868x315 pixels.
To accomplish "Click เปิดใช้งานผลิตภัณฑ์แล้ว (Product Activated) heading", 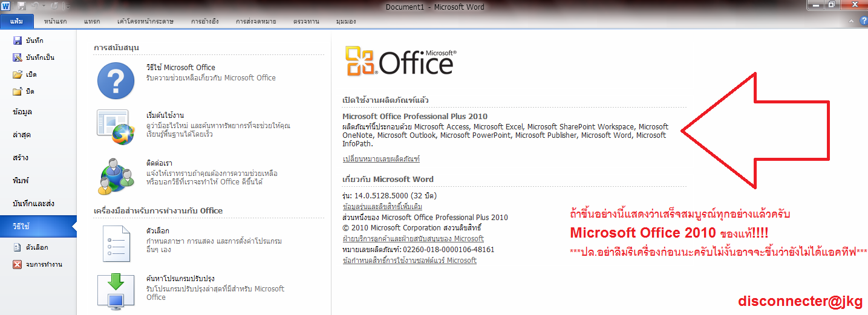I will (386, 100).
